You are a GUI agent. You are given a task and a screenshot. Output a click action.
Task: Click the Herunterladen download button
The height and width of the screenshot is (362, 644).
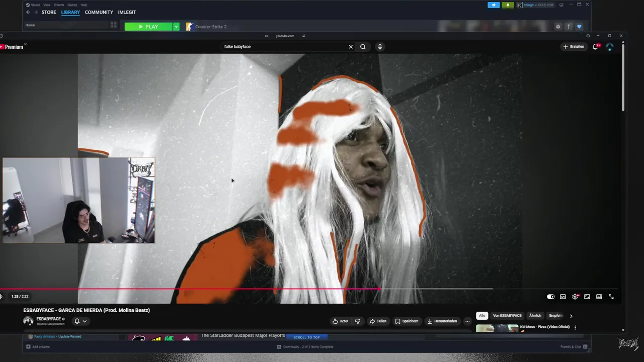(442, 321)
